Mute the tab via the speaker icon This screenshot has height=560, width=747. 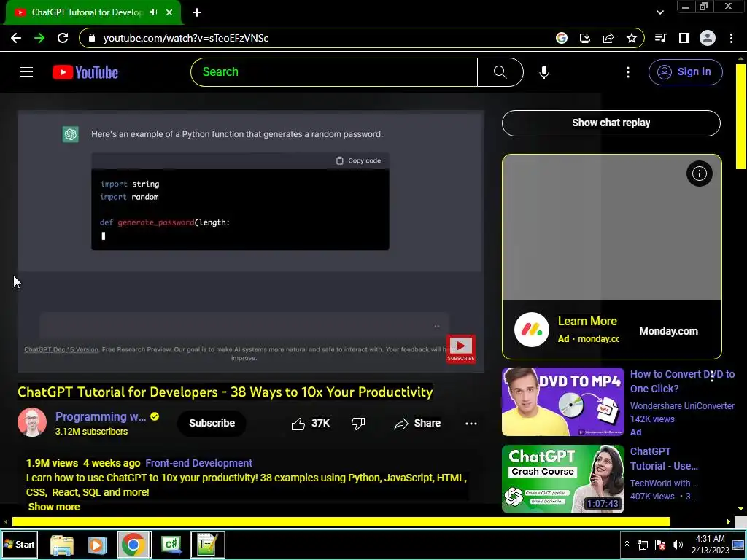click(x=153, y=12)
